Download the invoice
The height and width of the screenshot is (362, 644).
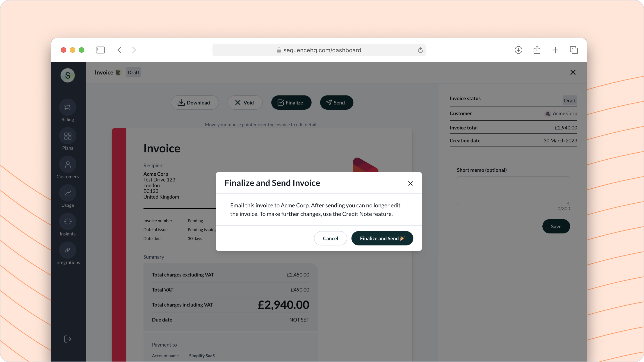pyautogui.click(x=194, y=103)
